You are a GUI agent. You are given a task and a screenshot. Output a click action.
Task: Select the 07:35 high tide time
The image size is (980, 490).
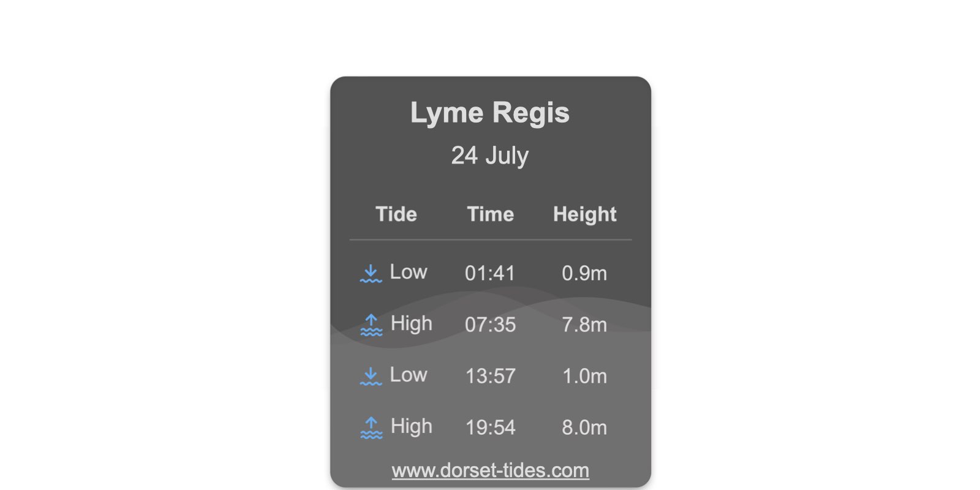click(x=490, y=325)
